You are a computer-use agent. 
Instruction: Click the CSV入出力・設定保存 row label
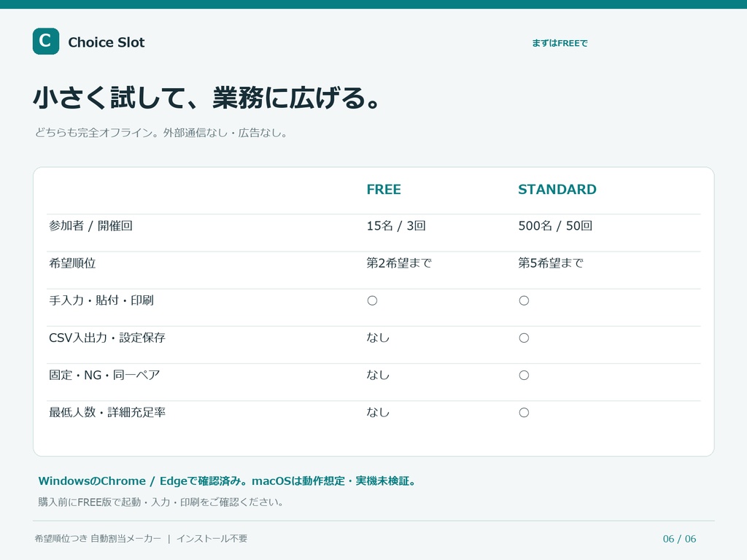coord(107,338)
